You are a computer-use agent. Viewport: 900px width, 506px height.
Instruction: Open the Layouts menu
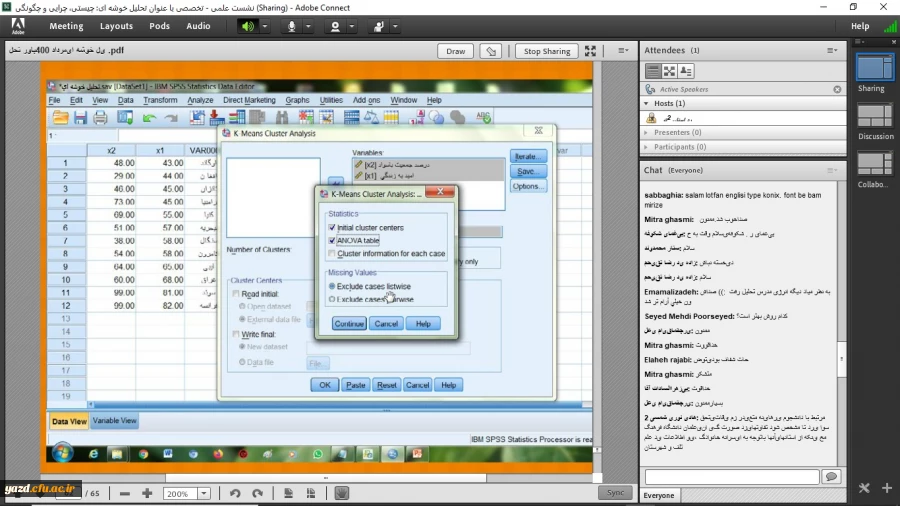(x=116, y=26)
